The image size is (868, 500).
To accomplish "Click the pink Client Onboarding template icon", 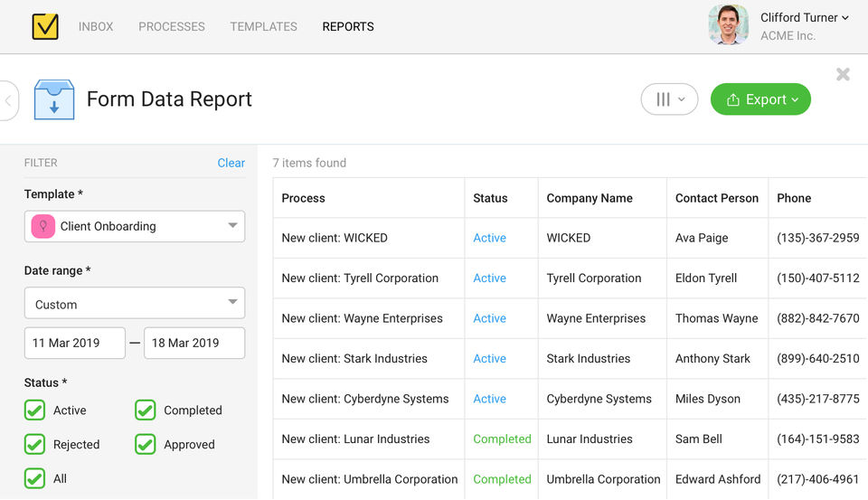I will pyautogui.click(x=42, y=226).
